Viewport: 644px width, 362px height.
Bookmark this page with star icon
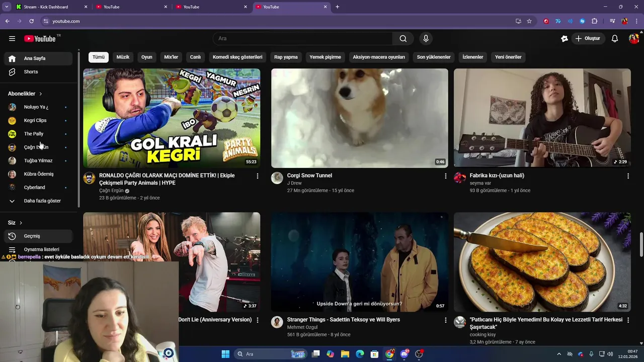point(529,21)
